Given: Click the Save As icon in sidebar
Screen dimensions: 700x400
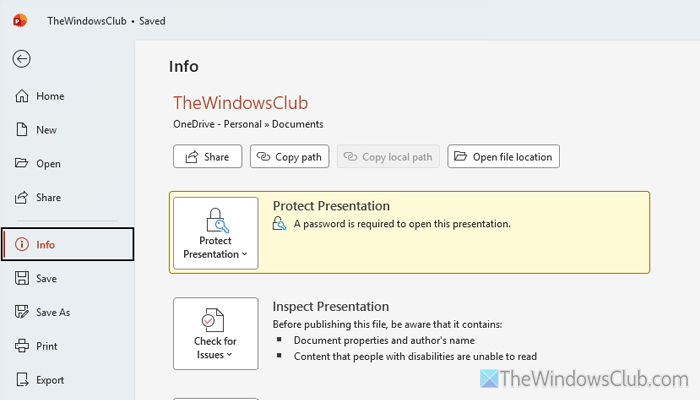Looking at the screenshot, I should pos(22,312).
